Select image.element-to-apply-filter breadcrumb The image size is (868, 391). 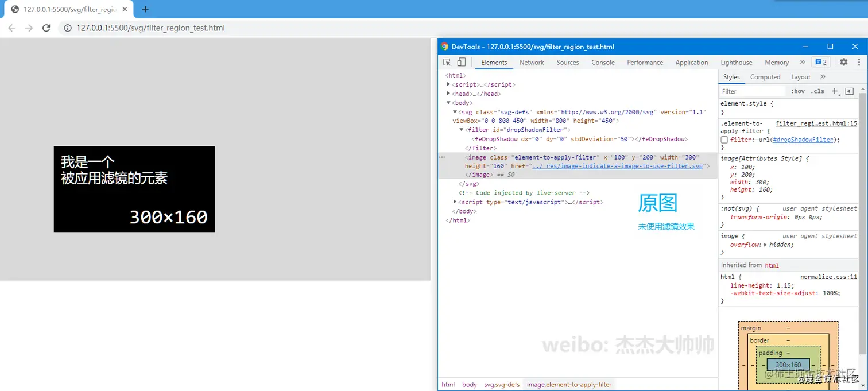(569, 385)
